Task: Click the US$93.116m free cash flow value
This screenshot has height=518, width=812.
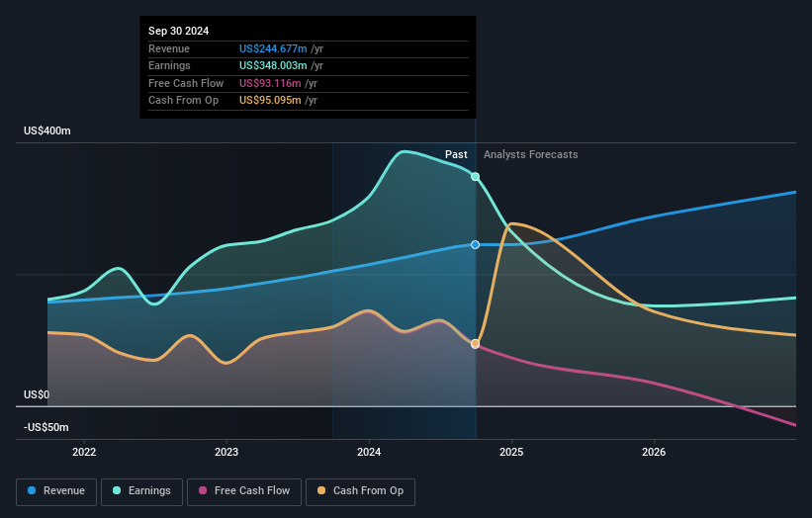Action: [x=270, y=83]
